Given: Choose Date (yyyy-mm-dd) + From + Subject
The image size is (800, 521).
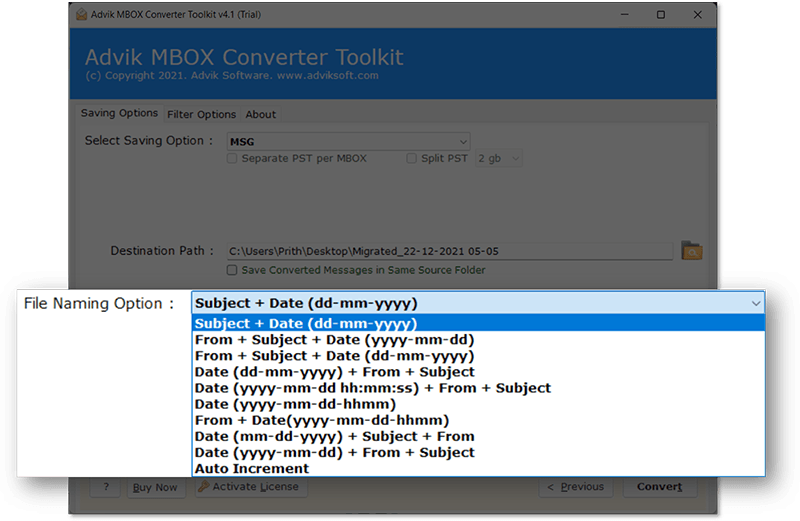Looking at the screenshot, I should [478, 453].
